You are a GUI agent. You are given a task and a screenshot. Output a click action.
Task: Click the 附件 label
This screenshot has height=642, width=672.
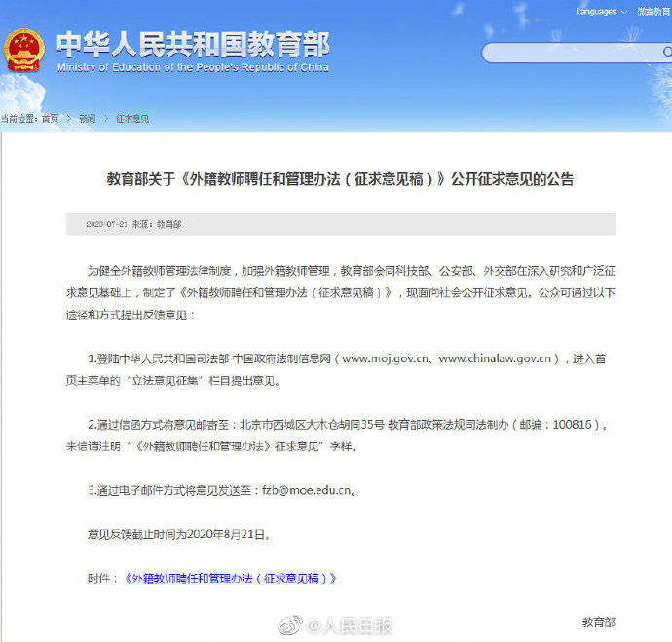click(98, 578)
